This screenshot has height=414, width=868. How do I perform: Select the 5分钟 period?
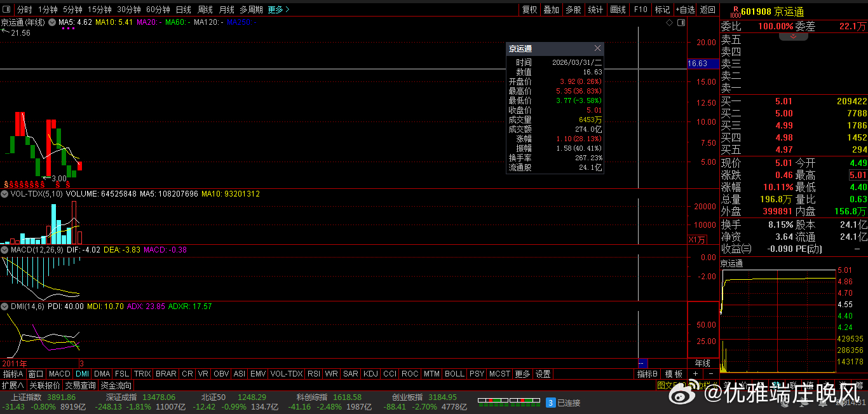72,10
